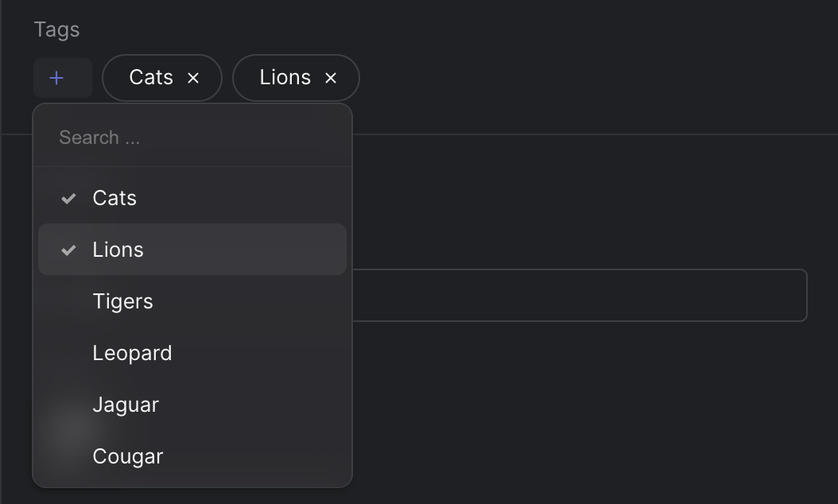Screen dimensions: 838x504
Task: Add the Jaguar tag from list
Action: tap(192, 405)
